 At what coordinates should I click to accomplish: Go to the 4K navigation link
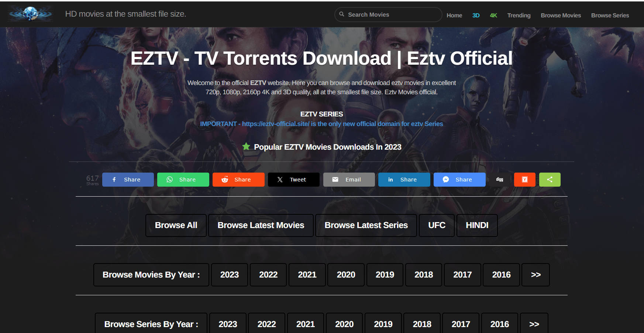click(x=493, y=15)
